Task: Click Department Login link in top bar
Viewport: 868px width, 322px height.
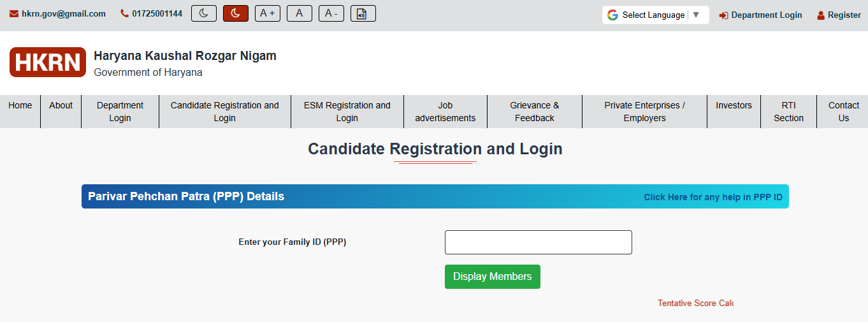Action: click(766, 15)
